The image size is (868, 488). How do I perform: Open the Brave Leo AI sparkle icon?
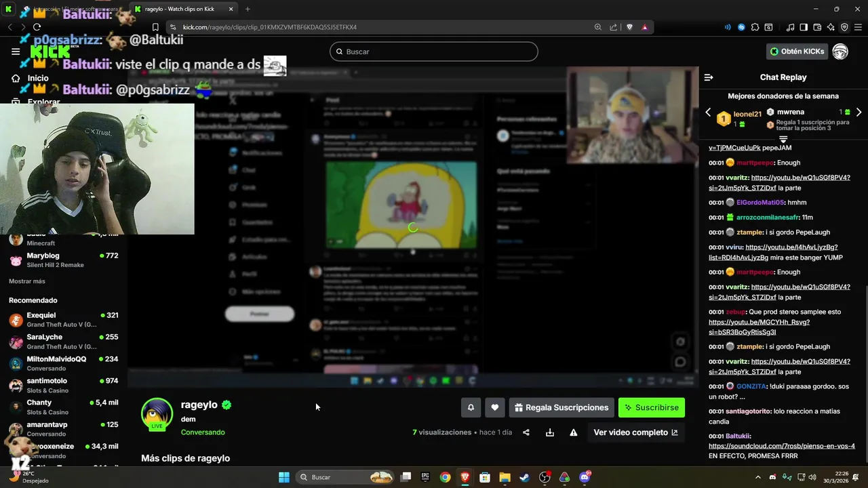pyautogui.click(x=831, y=27)
